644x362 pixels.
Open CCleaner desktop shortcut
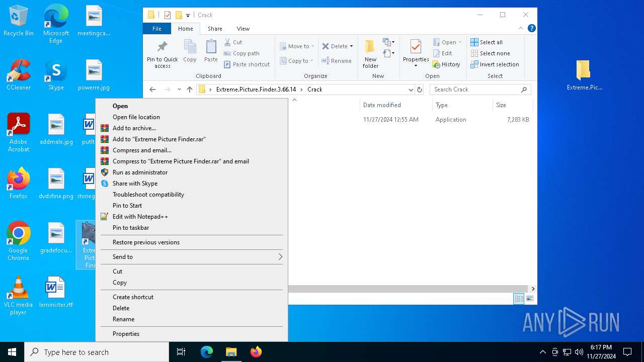pyautogui.click(x=19, y=75)
